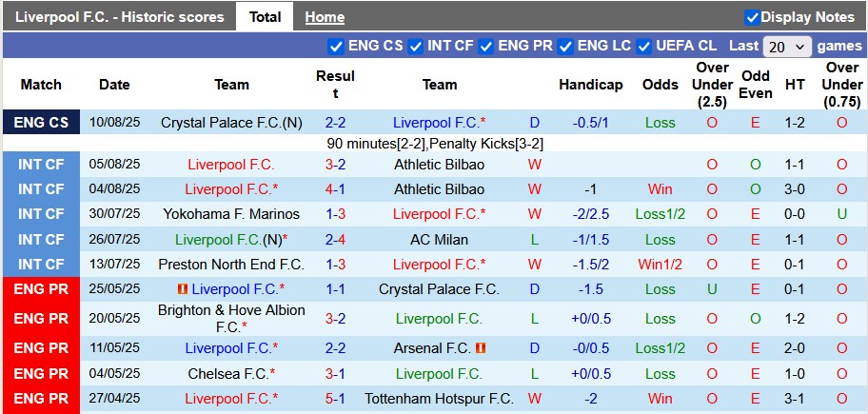Open Preston North End F.C. link
Screen dimensions: 868x414
pyautogui.click(x=231, y=265)
